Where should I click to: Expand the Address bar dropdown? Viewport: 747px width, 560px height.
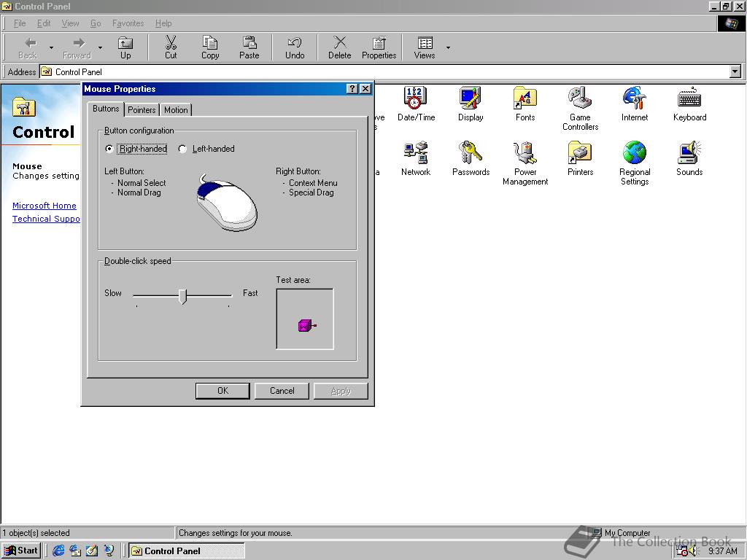tap(735, 72)
